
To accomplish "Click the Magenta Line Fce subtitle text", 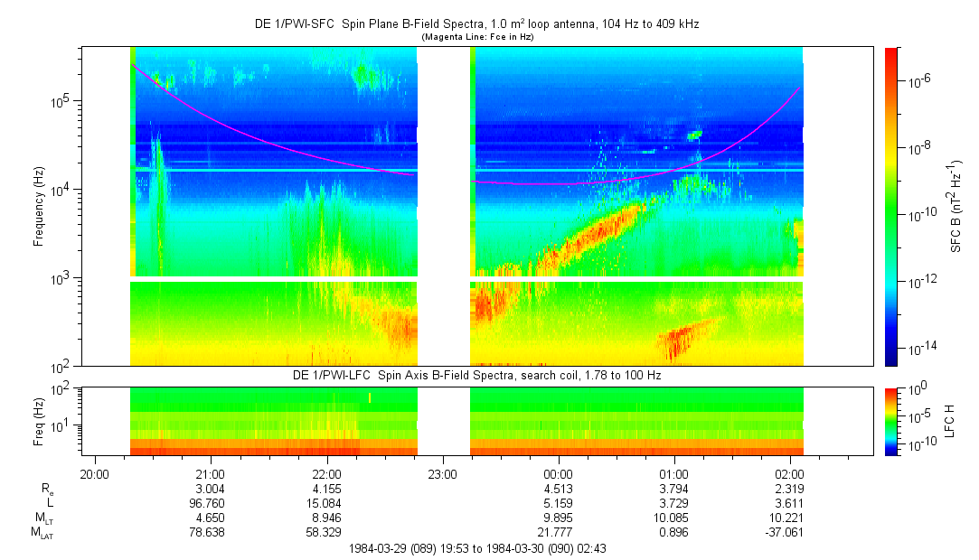I will (476, 36).
